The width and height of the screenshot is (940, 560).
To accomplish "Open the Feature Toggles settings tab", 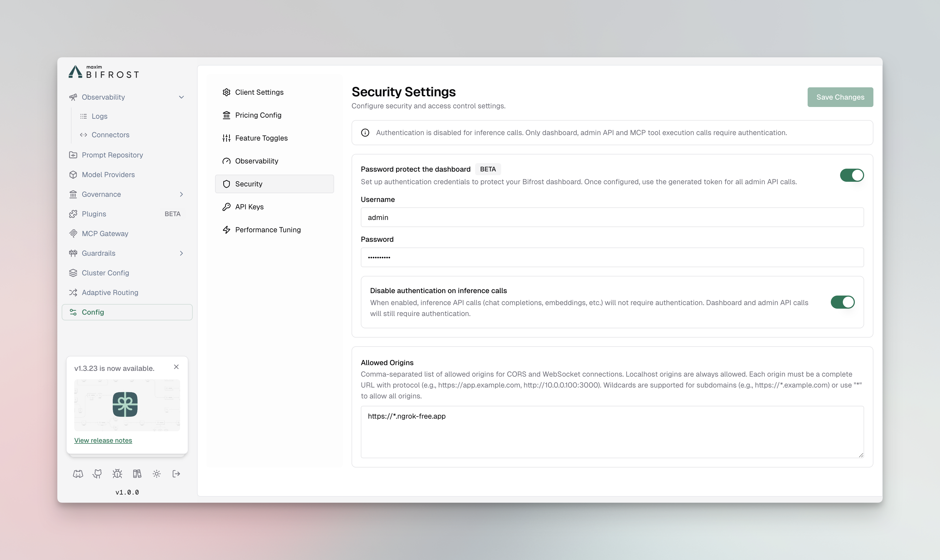I will coord(261,138).
